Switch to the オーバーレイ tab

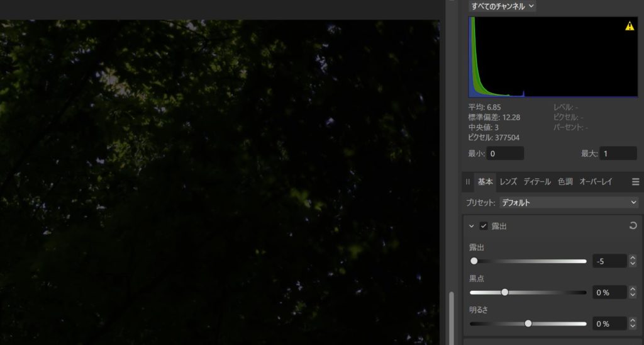pos(596,182)
